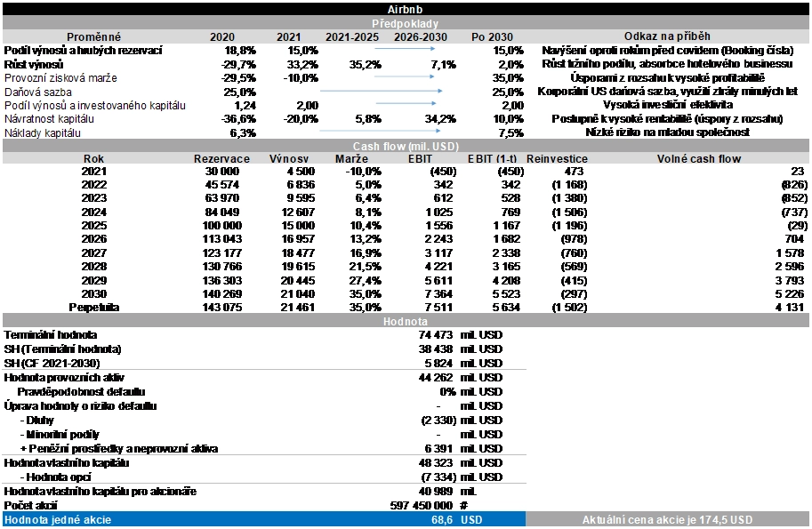This screenshot has height=529, width=812.
Task: Select the 4 131 perpetuity cash flow cell
Action: click(791, 308)
